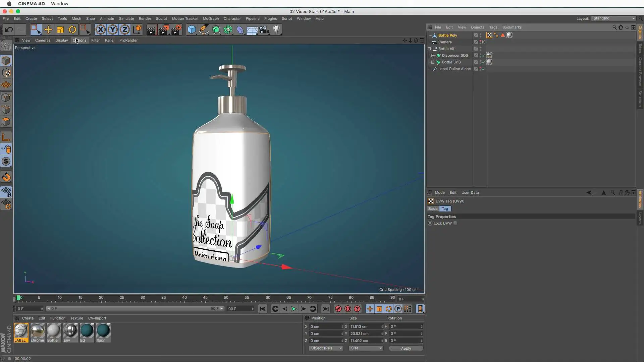The width and height of the screenshot is (644, 362).
Task: Open the Mesh menu
Action: tap(76, 18)
